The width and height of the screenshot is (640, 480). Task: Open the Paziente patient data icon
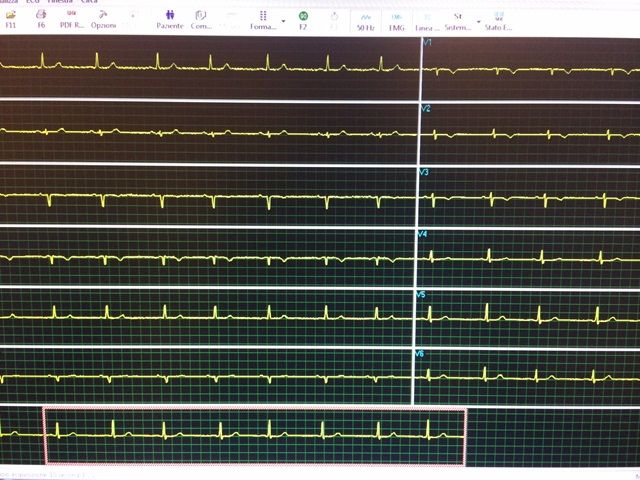point(170,18)
